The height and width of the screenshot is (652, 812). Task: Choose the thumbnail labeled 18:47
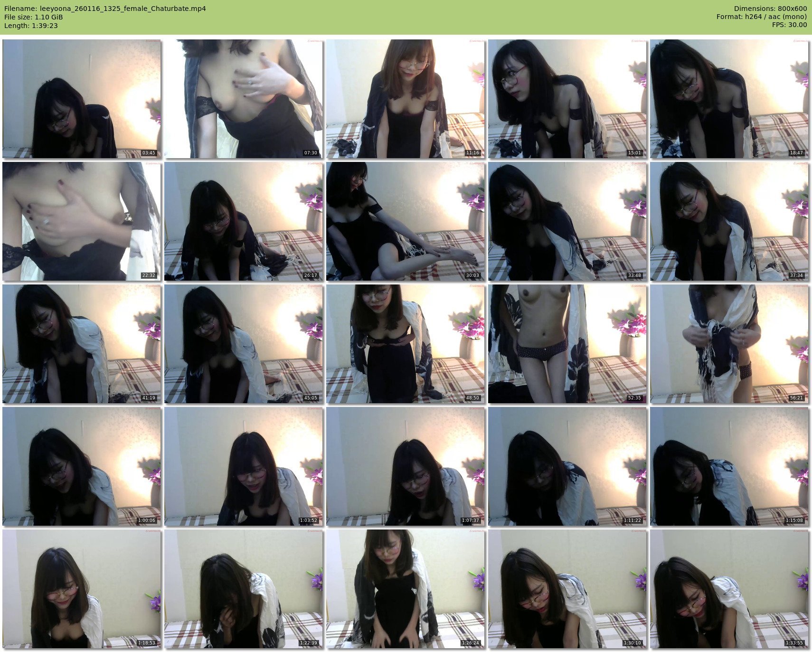coord(729,99)
